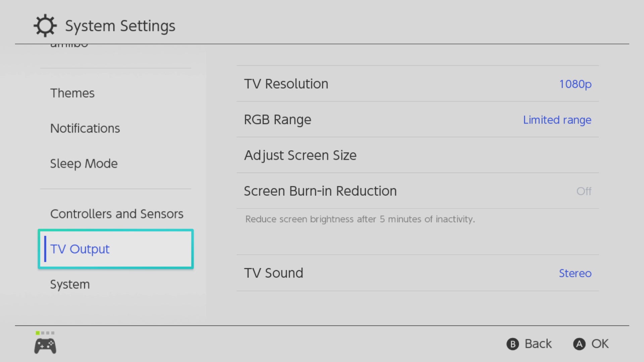The image size is (644, 362).
Task: Open Notifications settings in sidebar
Action: click(x=85, y=128)
